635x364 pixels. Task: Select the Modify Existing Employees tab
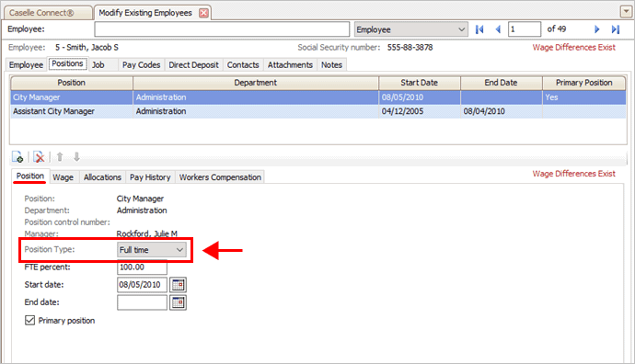145,13
